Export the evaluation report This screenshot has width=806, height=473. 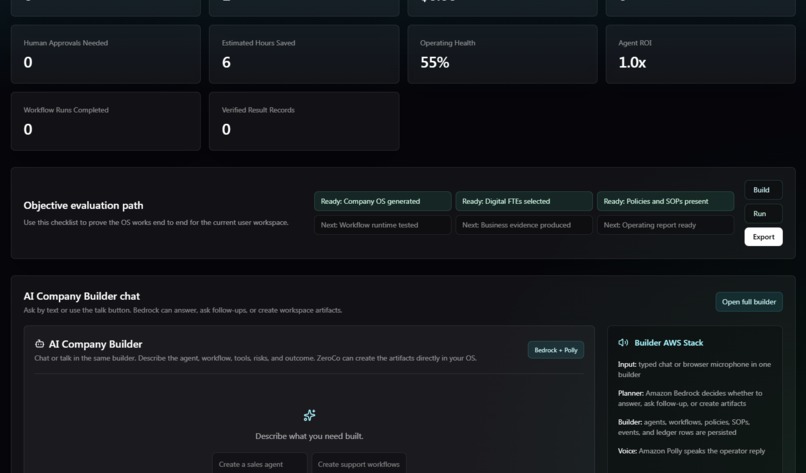pos(763,237)
